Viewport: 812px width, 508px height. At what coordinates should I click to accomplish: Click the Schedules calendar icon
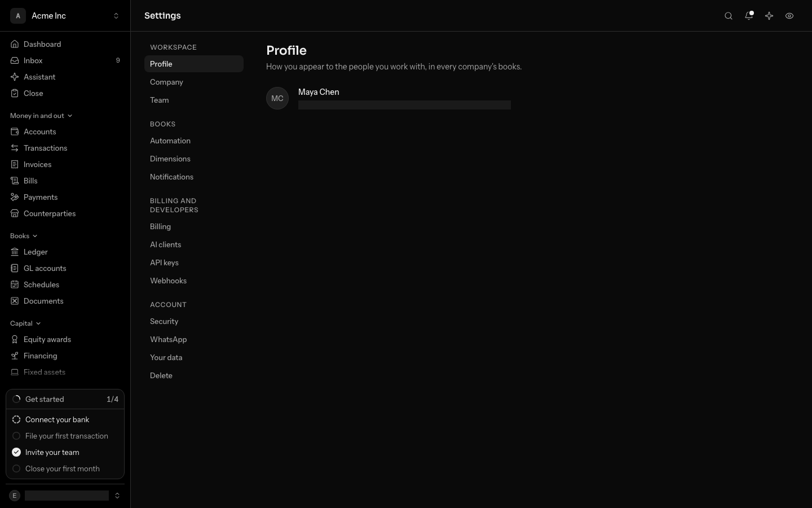[x=15, y=284]
